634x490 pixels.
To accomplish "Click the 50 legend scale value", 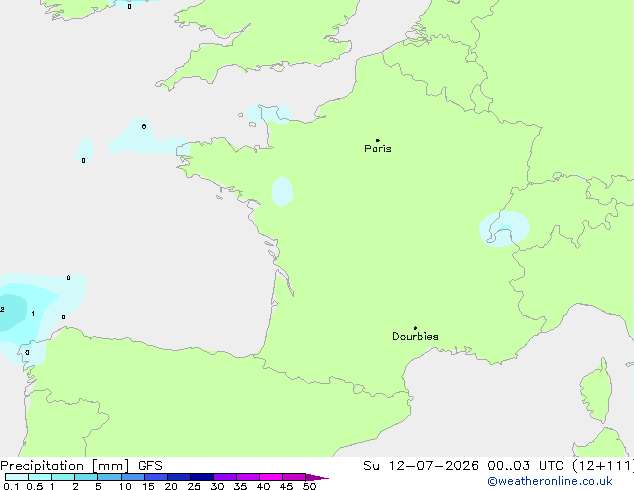I will tap(309, 486).
